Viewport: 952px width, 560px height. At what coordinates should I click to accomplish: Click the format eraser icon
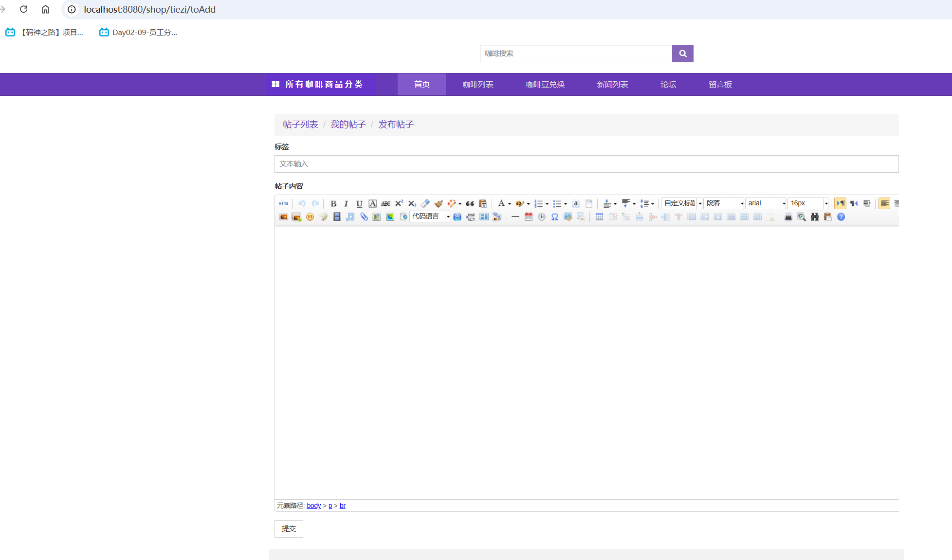tap(425, 203)
